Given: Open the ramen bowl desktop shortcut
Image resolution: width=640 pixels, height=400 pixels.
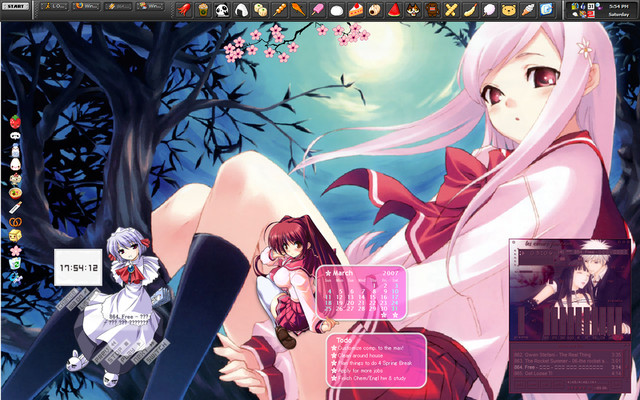Looking at the screenshot, I should (x=15, y=193).
